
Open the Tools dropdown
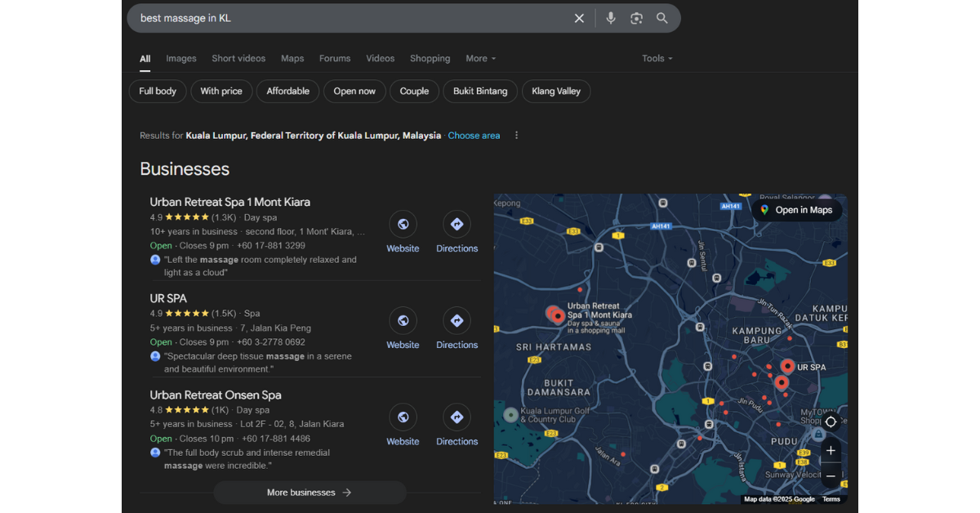point(657,59)
